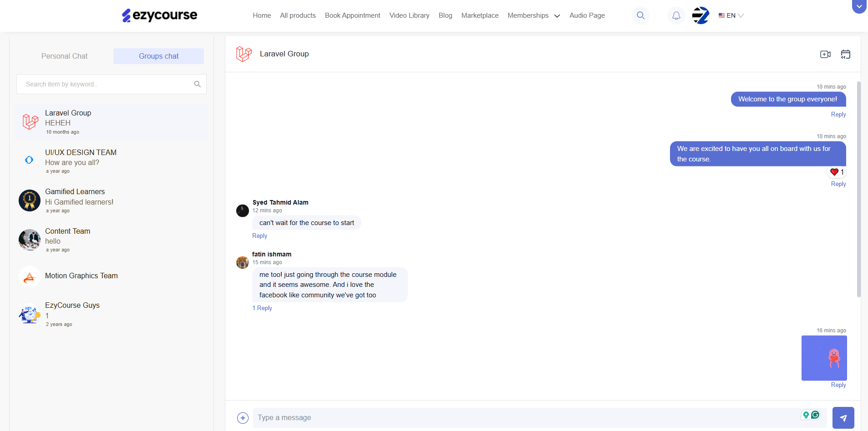Reply to the sticker message

coord(838,385)
